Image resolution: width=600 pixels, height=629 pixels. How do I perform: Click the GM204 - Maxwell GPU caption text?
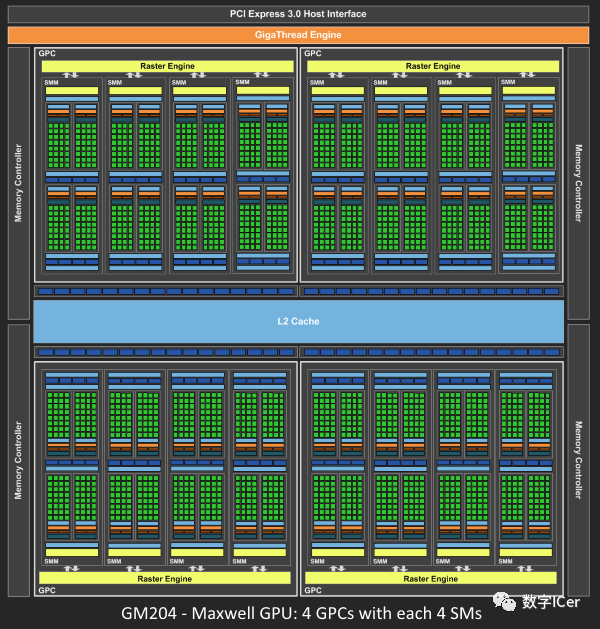coord(301,613)
